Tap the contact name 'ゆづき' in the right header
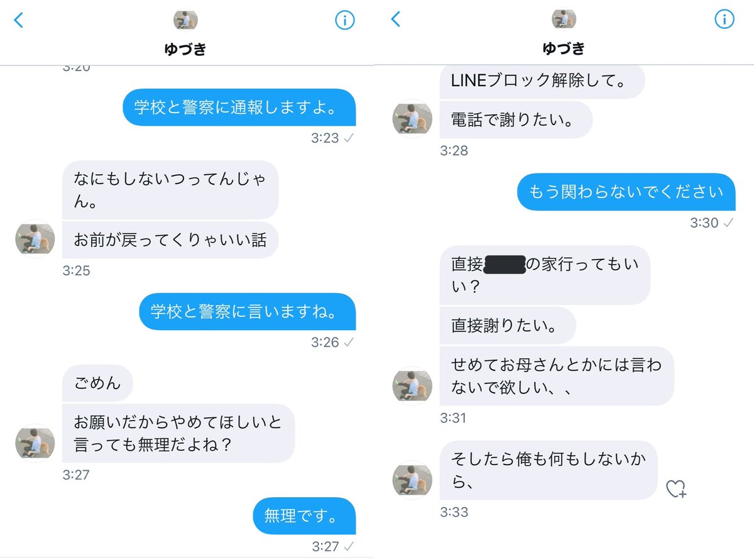This screenshot has height=560, width=754. pos(564,48)
